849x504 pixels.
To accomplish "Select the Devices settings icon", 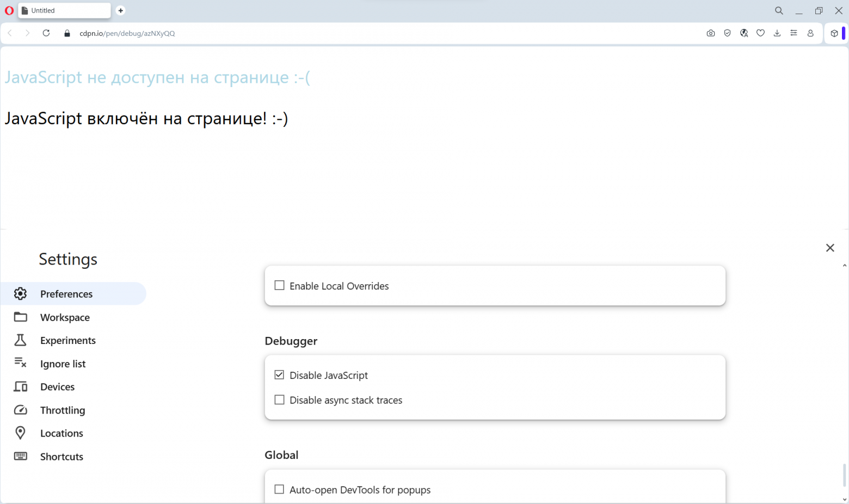I will point(20,386).
